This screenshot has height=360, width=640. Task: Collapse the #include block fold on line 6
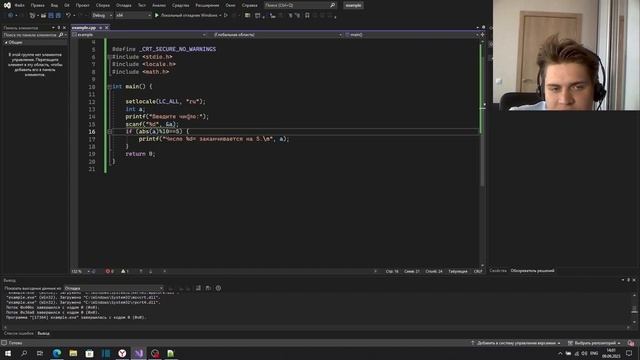point(109,57)
